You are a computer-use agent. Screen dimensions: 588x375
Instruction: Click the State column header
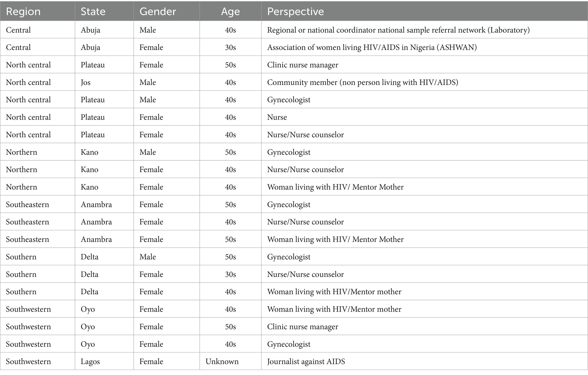(x=93, y=11)
